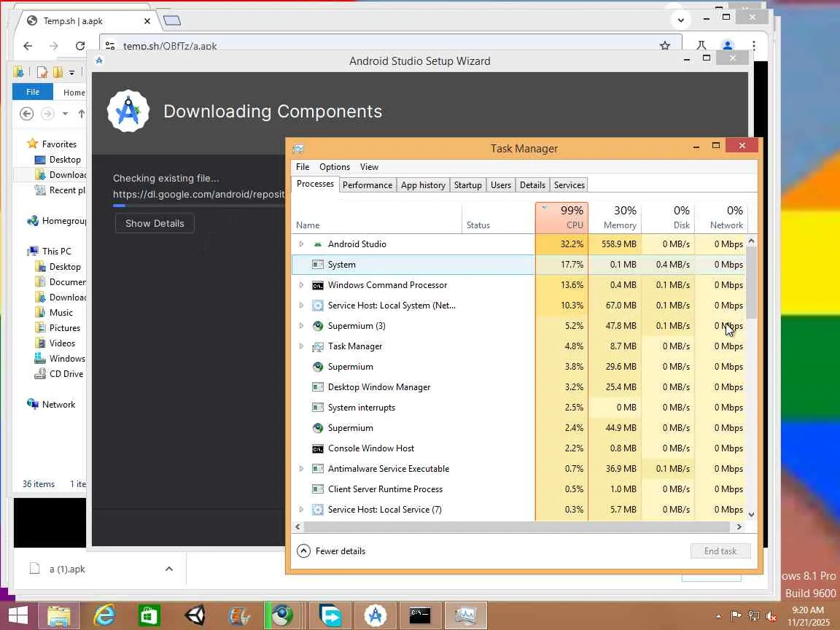Open Task Manager File menu

303,166
